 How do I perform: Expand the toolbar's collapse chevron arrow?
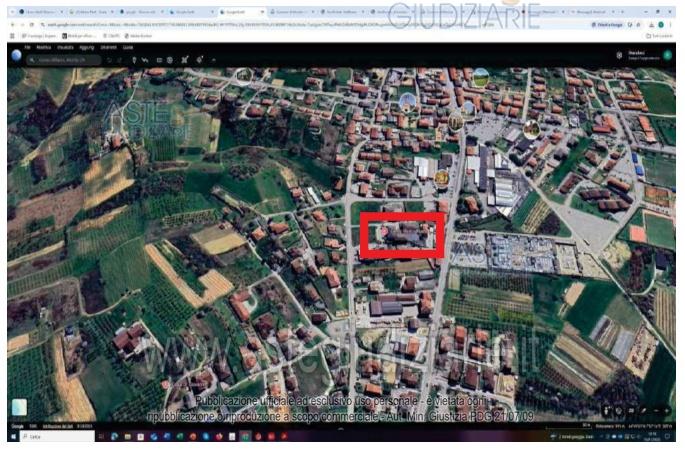coord(214,60)
